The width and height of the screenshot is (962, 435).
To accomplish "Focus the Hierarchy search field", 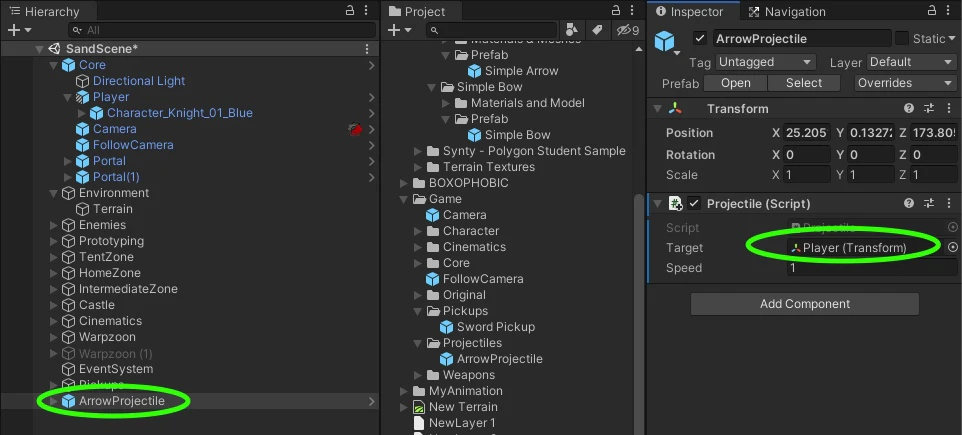I will point(222,30).
